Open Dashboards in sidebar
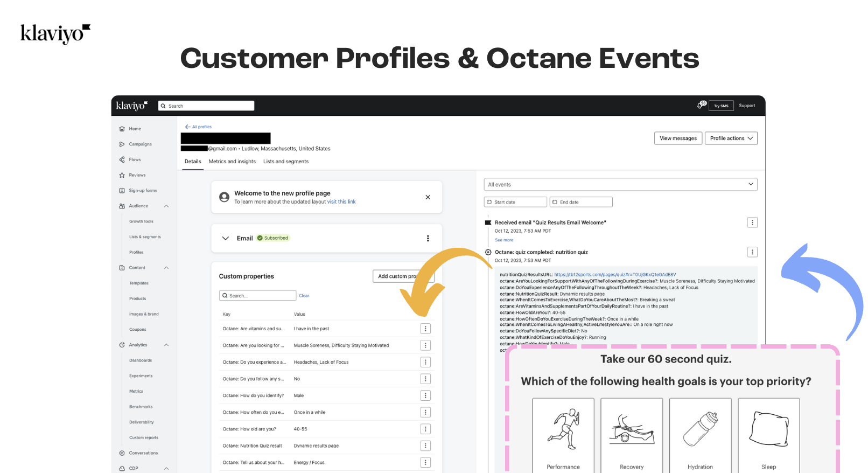Screen dimensions: 868x473 [x=141, y=360]
